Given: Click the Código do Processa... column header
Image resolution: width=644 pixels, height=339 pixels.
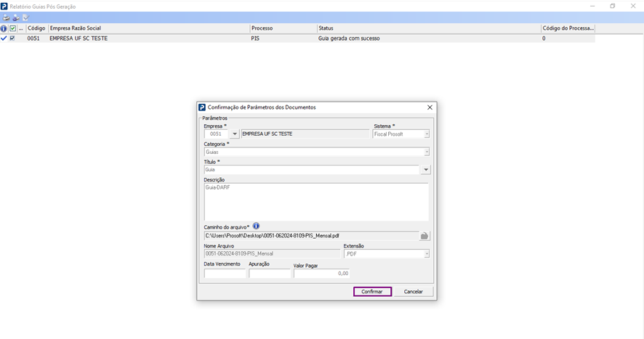Looking at the screenshot, I should tap(568, 28).
